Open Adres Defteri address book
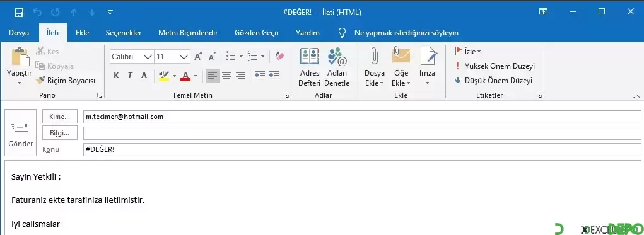The image size is (644, 235). coord(309,67)
